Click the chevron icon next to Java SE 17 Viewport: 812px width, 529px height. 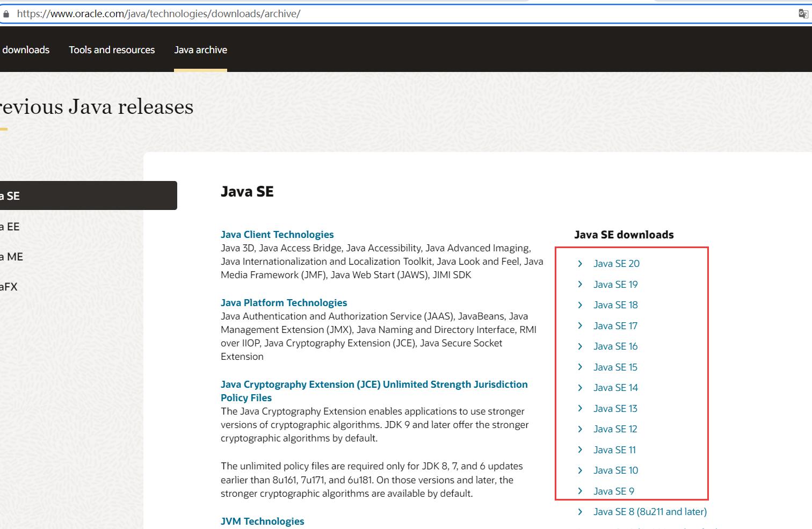[580, 326]
